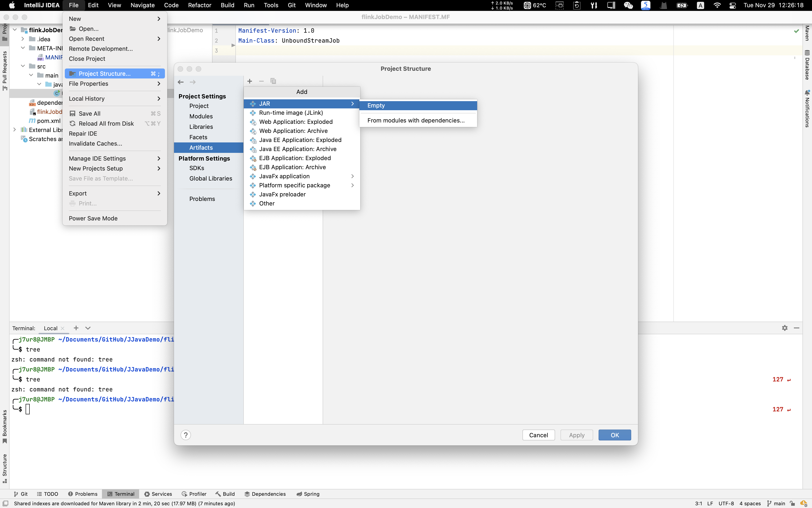812x508 pixels.
Task: Open the terminal tab options dropdown arrow
Action: [88, 328]
